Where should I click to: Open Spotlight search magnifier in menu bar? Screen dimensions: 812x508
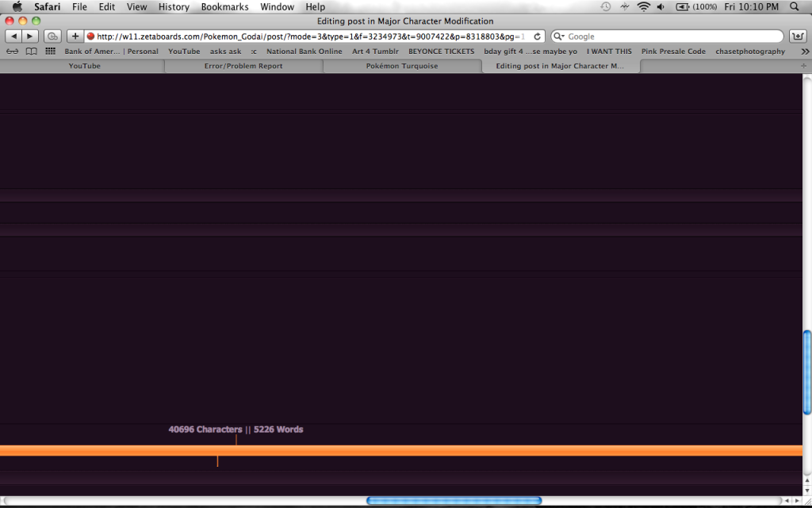(x=795, y=7)
